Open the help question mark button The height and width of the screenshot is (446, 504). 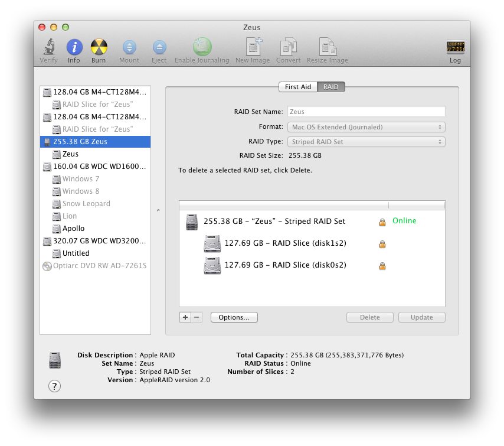click(54, 386)
